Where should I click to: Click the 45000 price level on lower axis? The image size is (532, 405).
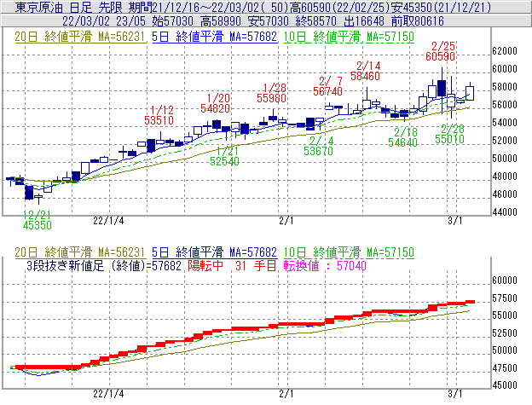tap(505, 385)
